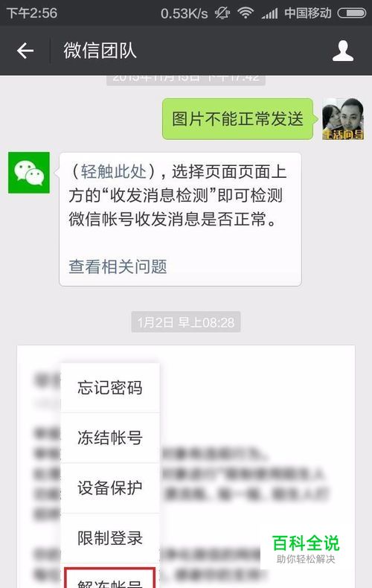Viewport: 372px width, 588px height.
Task: Choose 限制登录 in the popup menu
Action: click(x=110, y=538)
